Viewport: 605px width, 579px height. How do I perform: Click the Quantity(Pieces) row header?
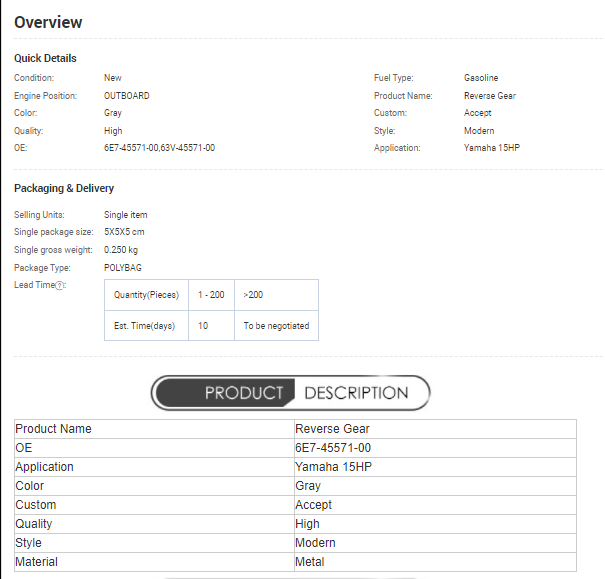[x=146, y=295]
